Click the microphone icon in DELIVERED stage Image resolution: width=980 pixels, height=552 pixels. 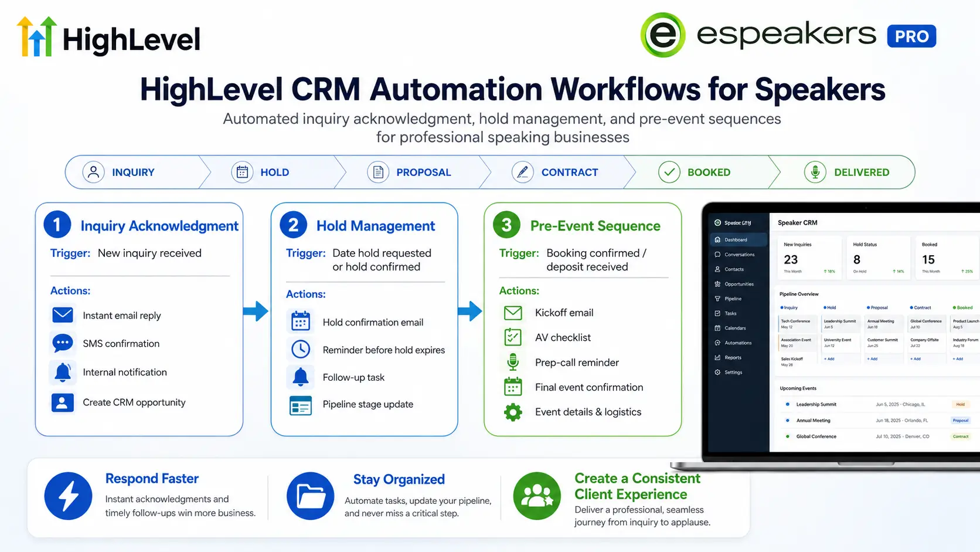click(x=815, y=172)
